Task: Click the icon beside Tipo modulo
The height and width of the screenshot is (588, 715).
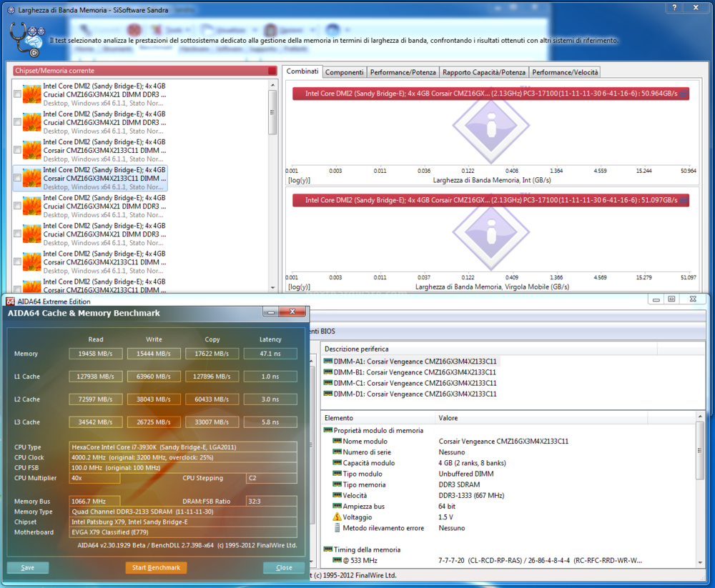Action: [337, 474]
